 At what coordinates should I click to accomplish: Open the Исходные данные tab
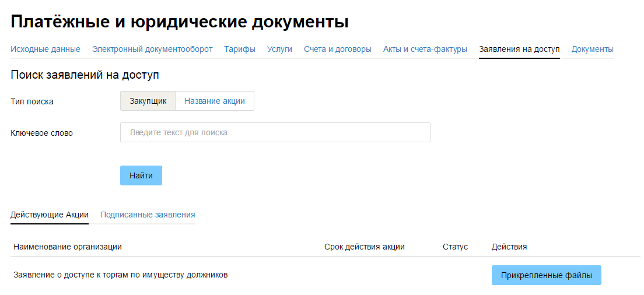tap(45, 50)
